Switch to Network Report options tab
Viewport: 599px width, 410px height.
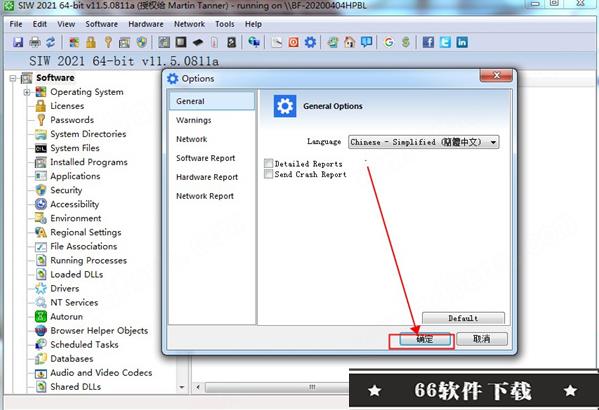(205, 196)
